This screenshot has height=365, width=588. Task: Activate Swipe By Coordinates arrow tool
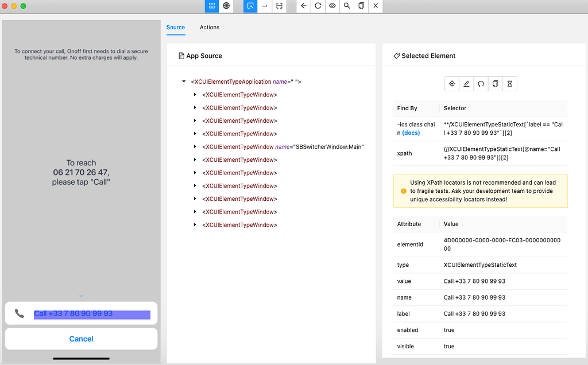tap(265, 6)
